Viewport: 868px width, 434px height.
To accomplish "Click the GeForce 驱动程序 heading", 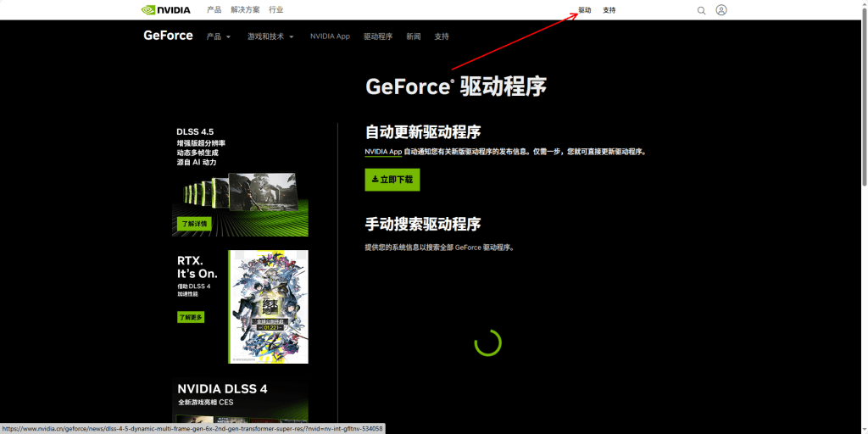I will tap(456, 87).
